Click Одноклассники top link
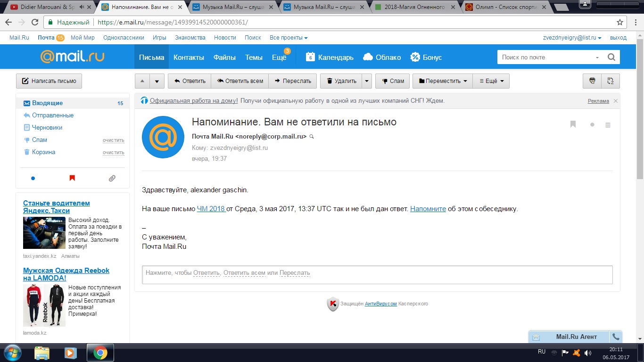The image size is (644, 362). [124, 38]
